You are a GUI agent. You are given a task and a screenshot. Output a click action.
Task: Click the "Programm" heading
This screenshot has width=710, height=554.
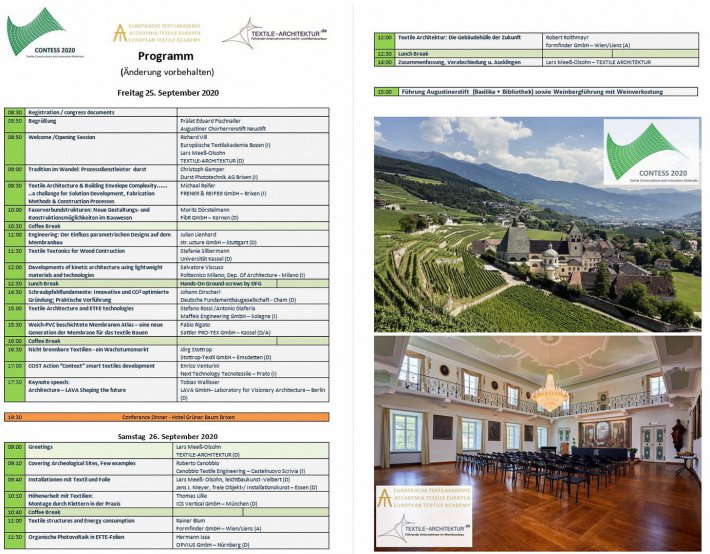point(167,59)
